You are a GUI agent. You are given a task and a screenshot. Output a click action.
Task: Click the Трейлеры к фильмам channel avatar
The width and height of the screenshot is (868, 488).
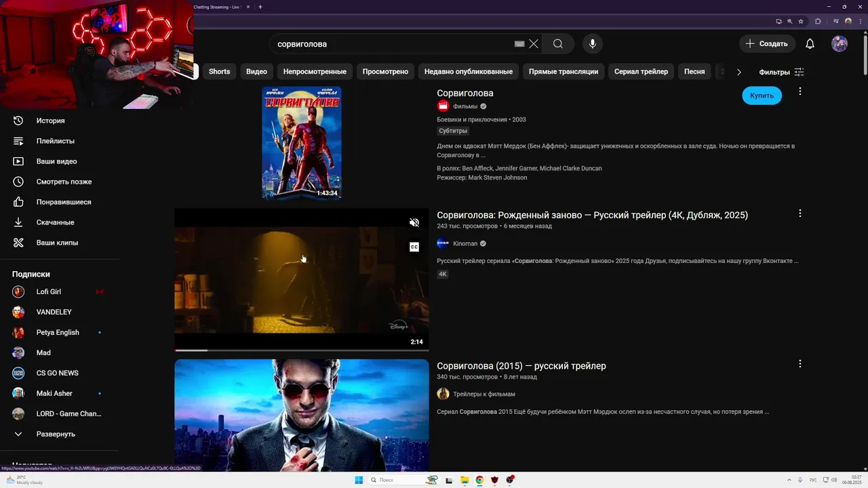443,394
